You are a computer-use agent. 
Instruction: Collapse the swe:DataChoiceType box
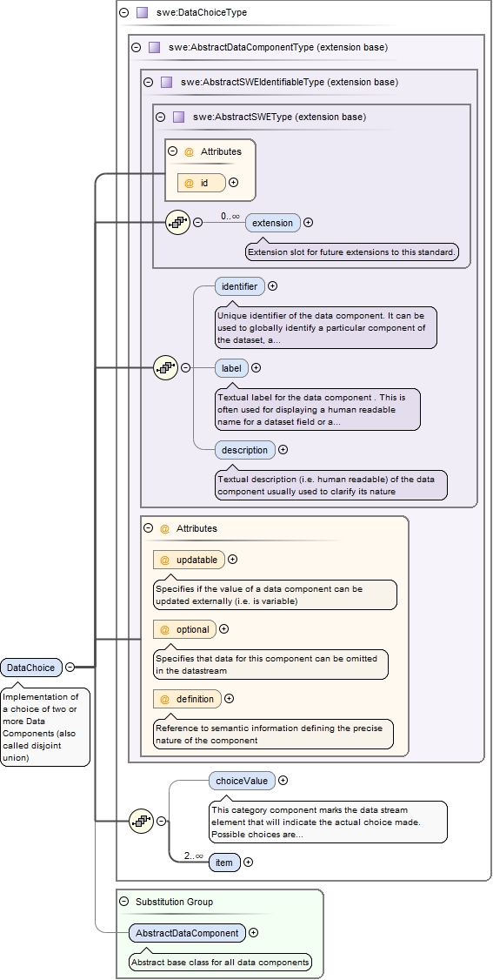click(124, 12)
